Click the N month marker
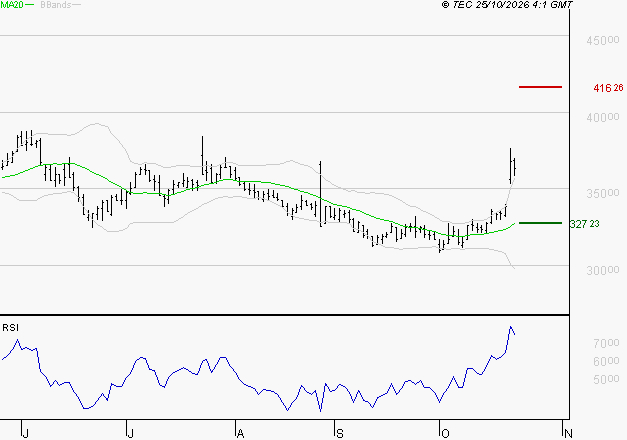This screenshot has height=440, width=627. coord(568,434)
